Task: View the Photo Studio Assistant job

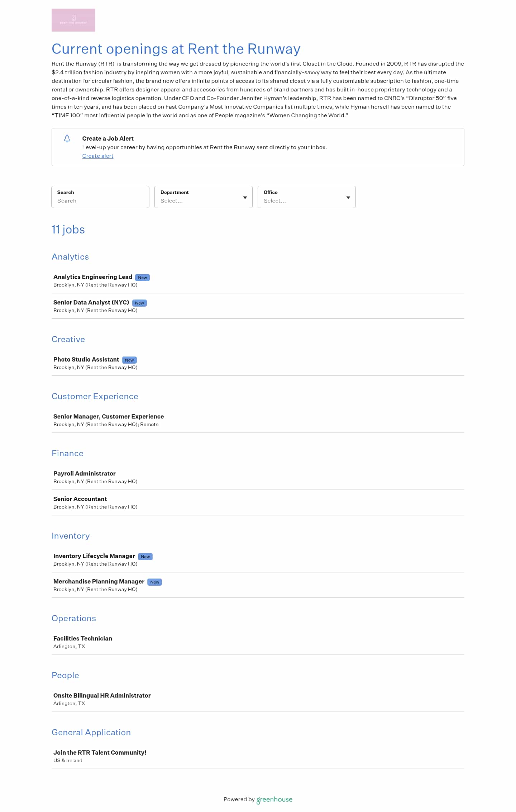Action: coord(86,359)
